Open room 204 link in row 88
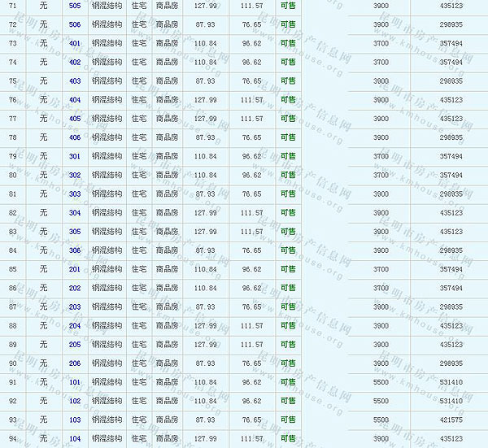488x448 pixels. pos(75,326)
